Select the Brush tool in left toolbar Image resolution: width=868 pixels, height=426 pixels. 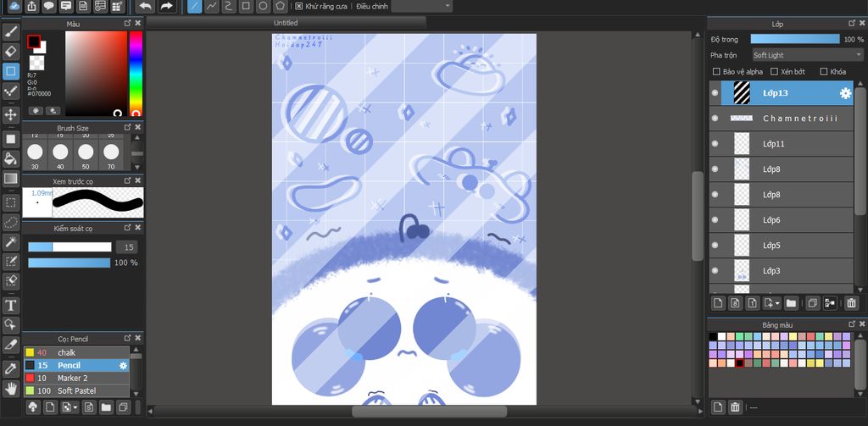pyautogui.click(x=10, y=31)
